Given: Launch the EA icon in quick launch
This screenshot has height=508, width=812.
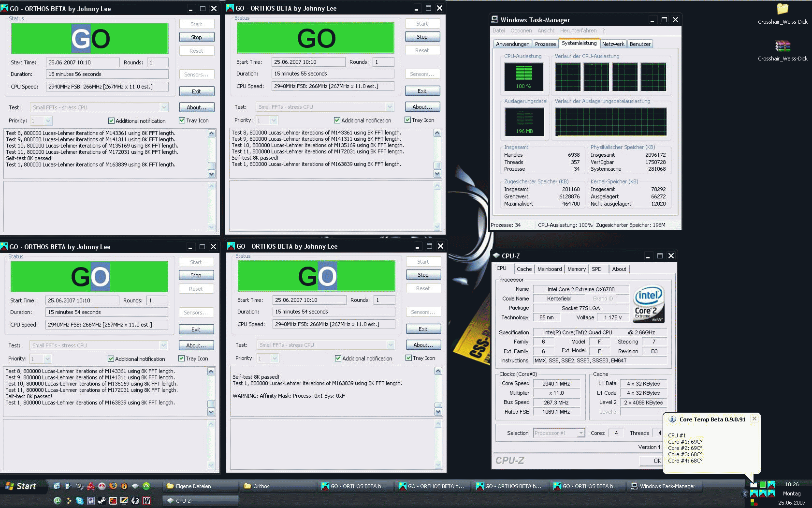Looking at the screenshot, I should (x=146, y=486).
